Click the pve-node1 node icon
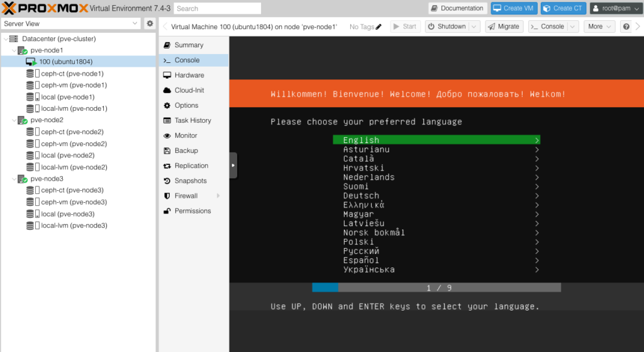The height and width of the screenshot is (352, 644). 22,50
